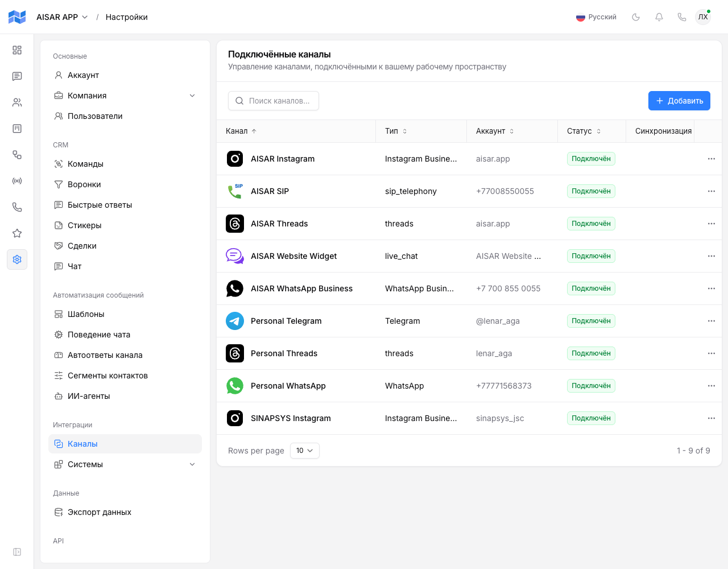This screenshot has height=569, width=728.
Task: Open the chats icon in left rail
Action: 17,76
